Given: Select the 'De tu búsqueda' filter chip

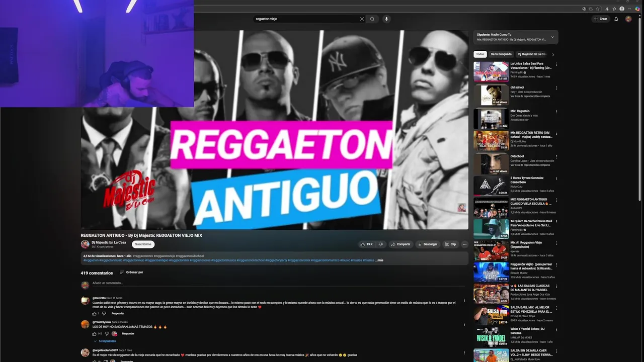Looking at the screenshot, I should coord(501,54).
